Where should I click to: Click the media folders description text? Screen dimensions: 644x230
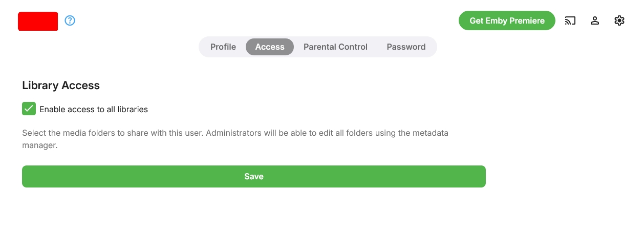pyautogui.click(x=205, y=133)
